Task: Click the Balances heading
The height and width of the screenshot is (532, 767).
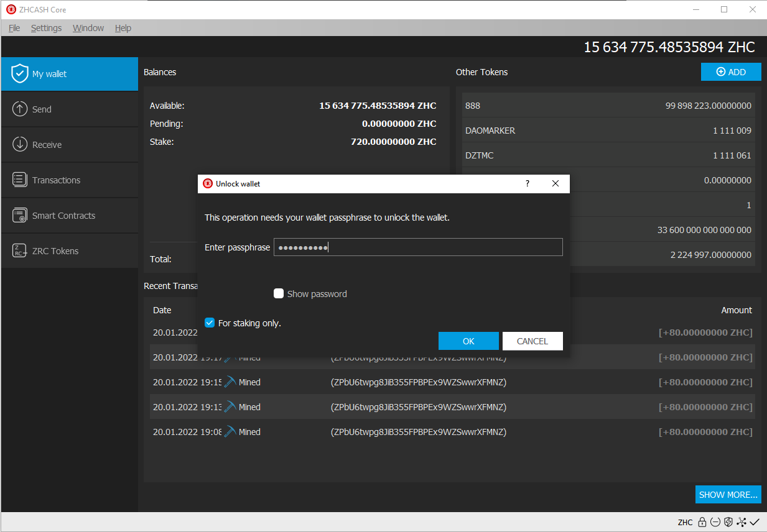Action: pyautogui.click(x=160, y=72)
